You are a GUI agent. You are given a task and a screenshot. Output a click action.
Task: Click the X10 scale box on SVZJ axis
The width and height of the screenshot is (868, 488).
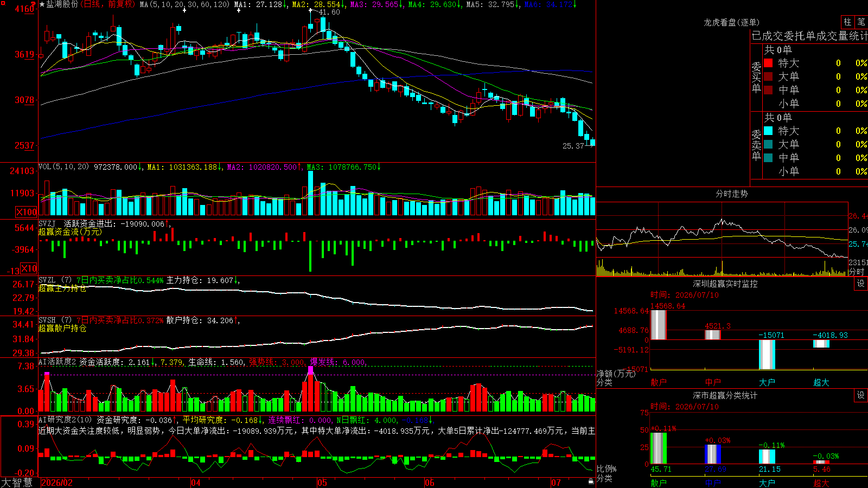pyautogui.click(x=29, y=268)
